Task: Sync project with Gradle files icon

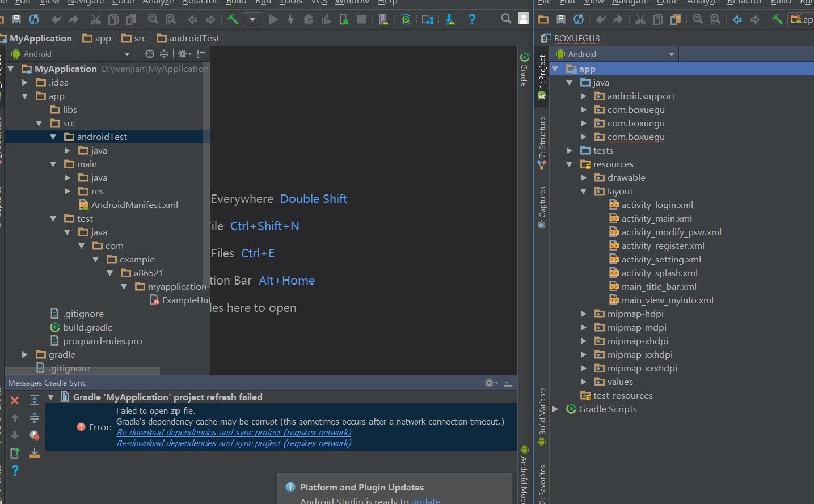Action: pyautogui.click(x=406, y=20)
